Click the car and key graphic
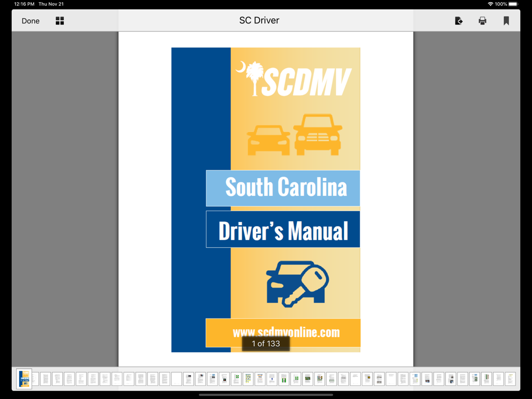The height and width of the screenshot is (399, 532). coord(297,284)
